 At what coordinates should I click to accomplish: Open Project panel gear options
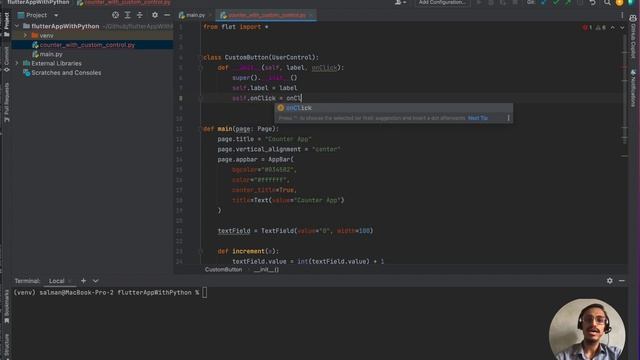pyautogui.click(x=155, y=15)
